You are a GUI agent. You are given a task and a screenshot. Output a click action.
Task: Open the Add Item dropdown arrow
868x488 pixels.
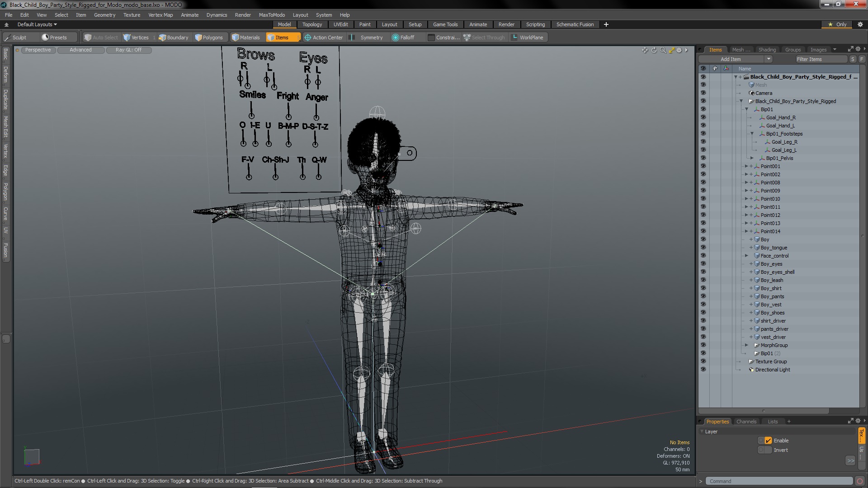pos(768,59)
